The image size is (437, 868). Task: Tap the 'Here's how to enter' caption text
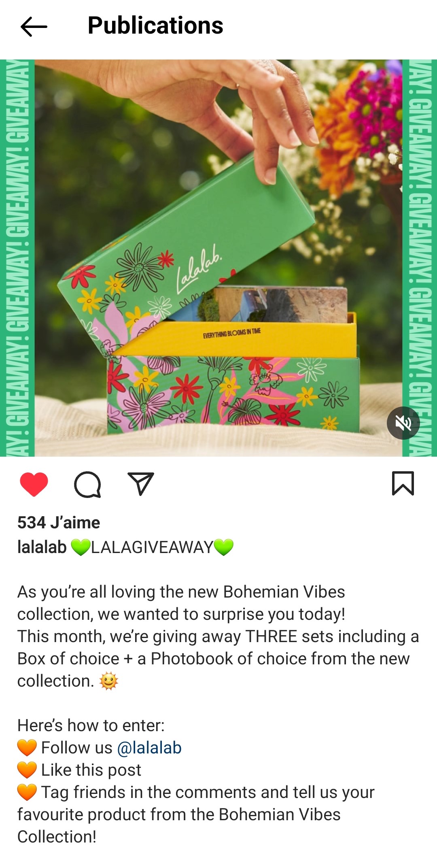click(x=91, y=725)
